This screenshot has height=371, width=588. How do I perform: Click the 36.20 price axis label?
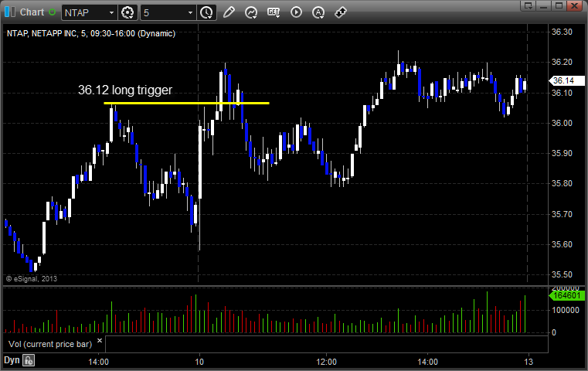coord(562,62)
